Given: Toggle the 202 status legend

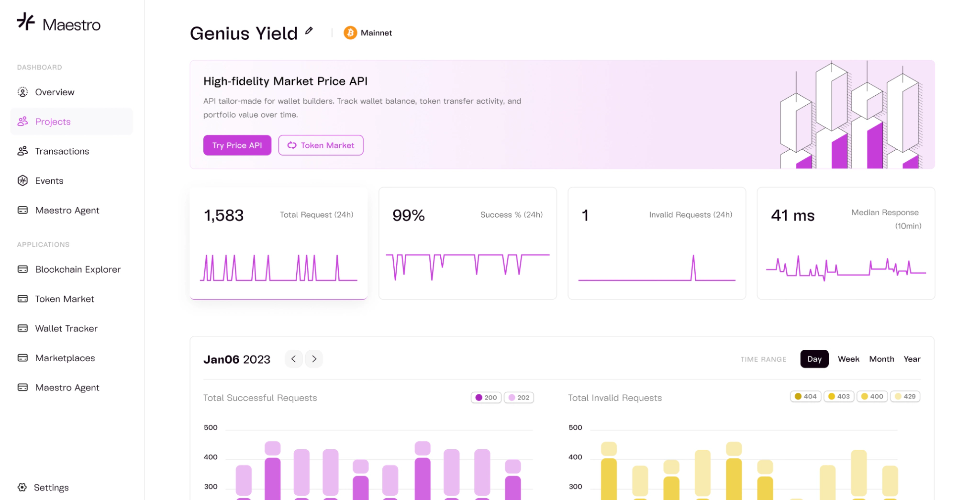Looking at the screenshot, I should (x=519, y=397).
